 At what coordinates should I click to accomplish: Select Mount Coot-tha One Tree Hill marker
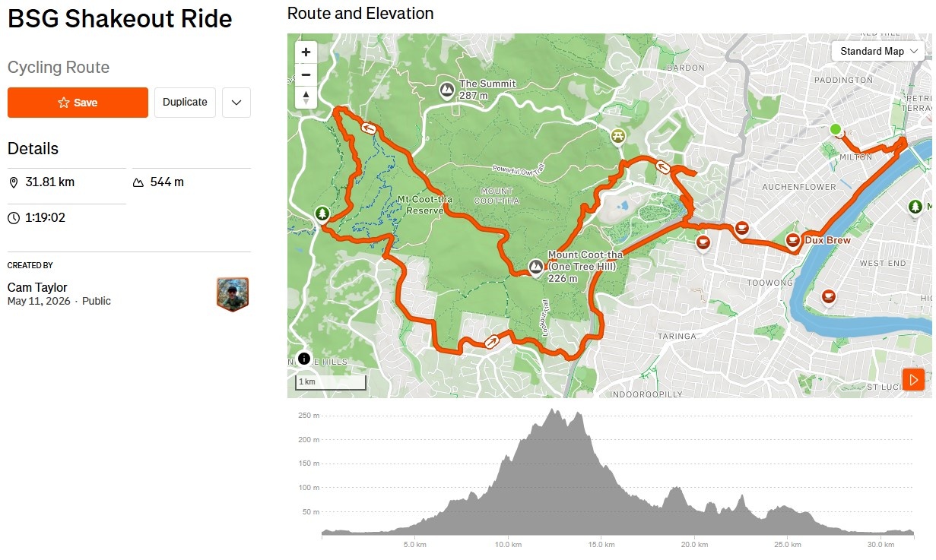tap(536, 267)
